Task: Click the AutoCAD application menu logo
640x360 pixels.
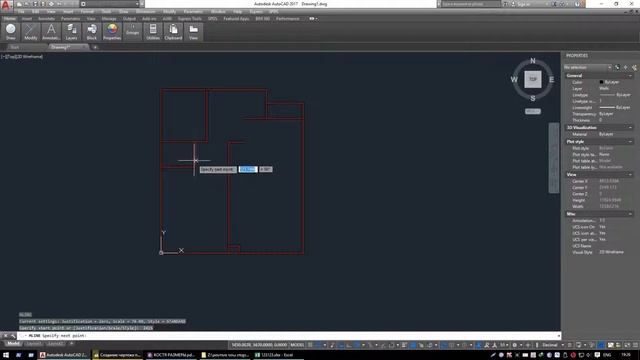Action: point(6,5)
